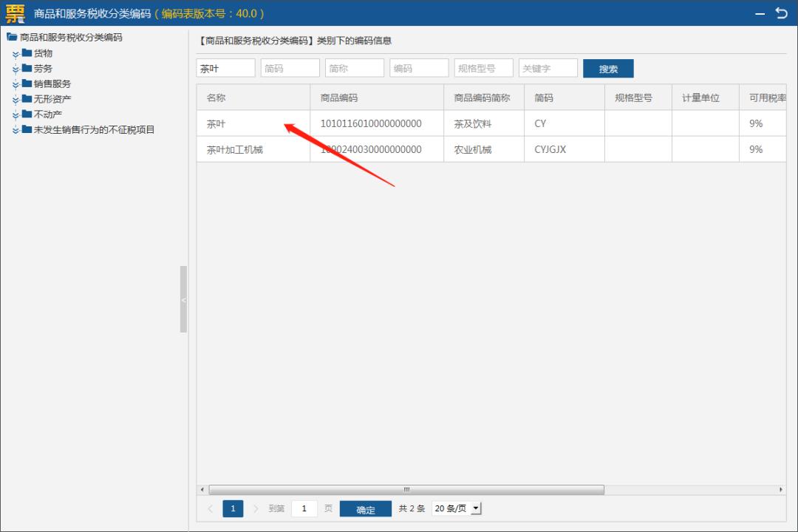Expand the 无形资产 category chevron
Viewport: 798px width, 532px height.
pos(16,98)
